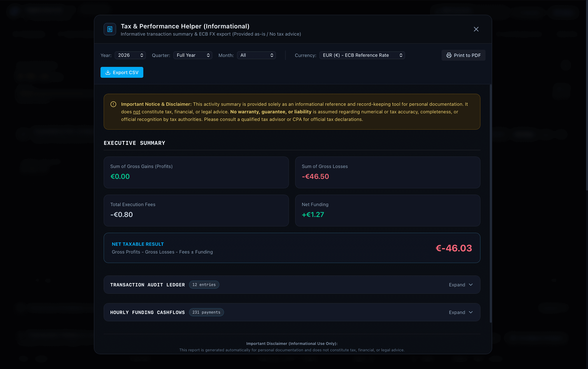This screenshot has width=588, height=369.
Task: Click the warning icon in the disclaimer notice
Action: (x=113, y=104)
